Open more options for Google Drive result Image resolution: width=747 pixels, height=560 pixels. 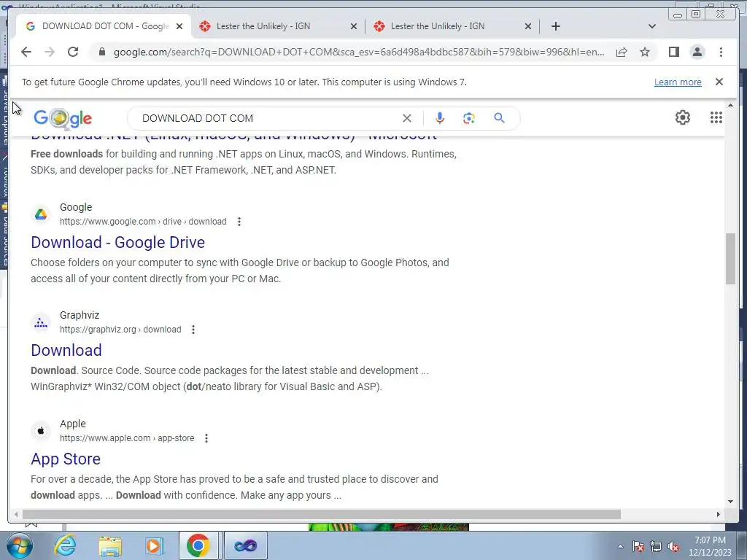239,222
